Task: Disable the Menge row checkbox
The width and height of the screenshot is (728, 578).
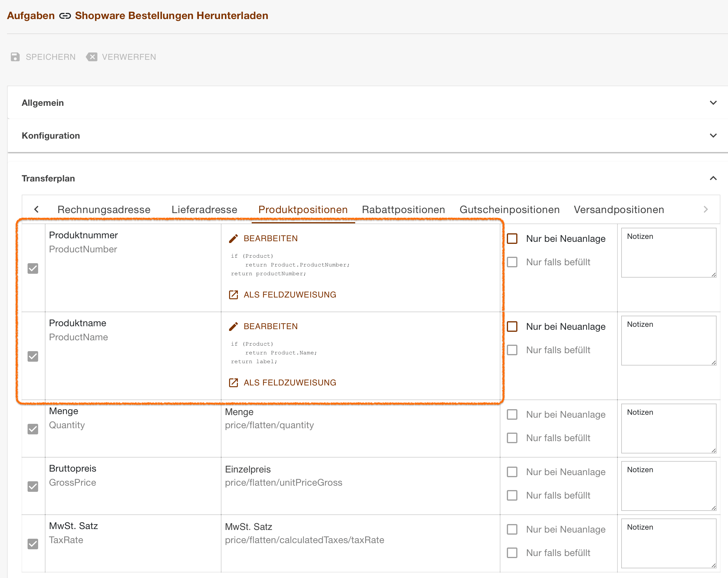Action: click(x=33, y=429)
